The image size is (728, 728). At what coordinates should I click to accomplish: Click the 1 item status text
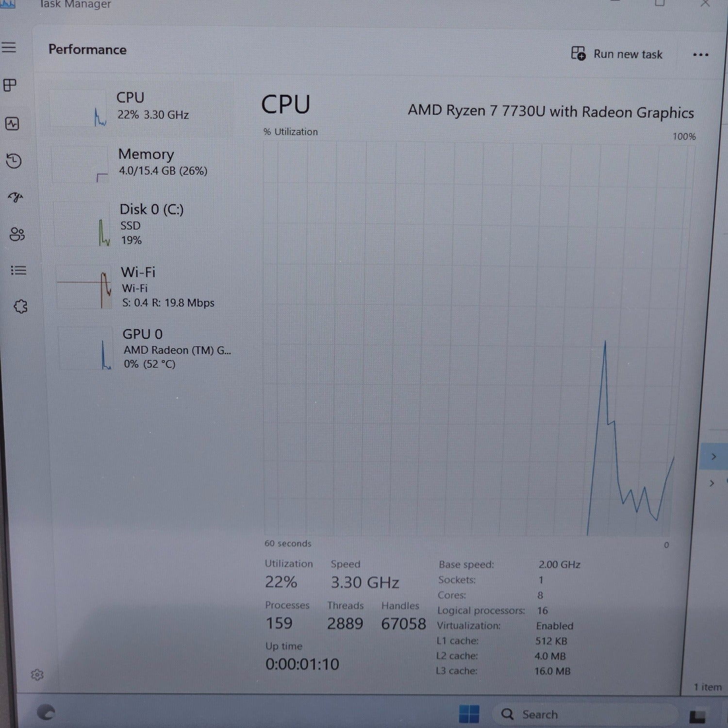tap(708, 687)
